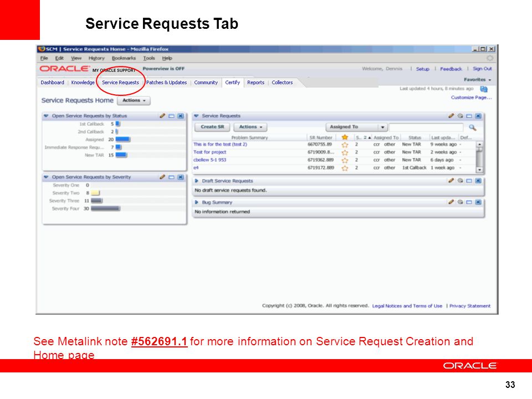Click the refresh icon on Draft Service Requests panel
The image size is (532, 399).
click(460, 181)
